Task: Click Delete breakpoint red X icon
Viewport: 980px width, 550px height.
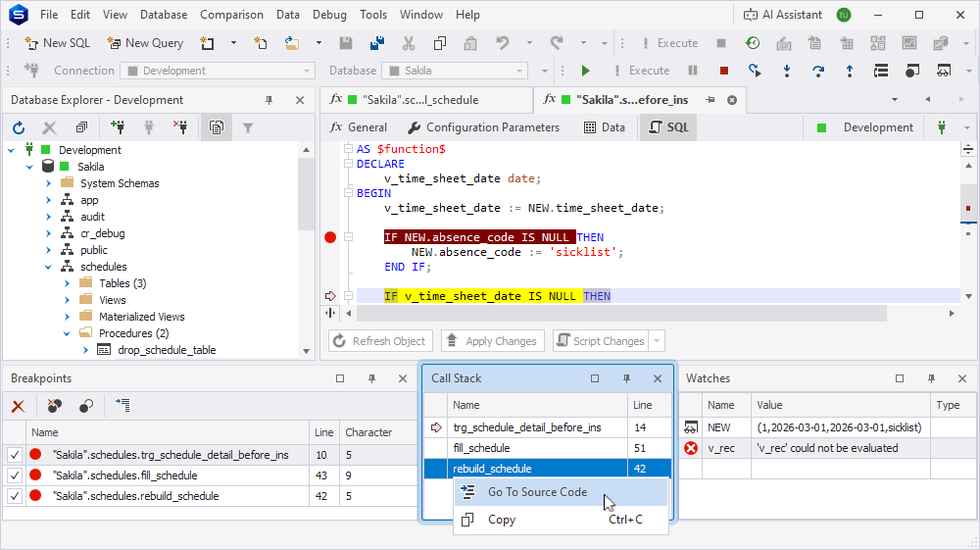Action: pyautogui.click(x=18, y=406)
